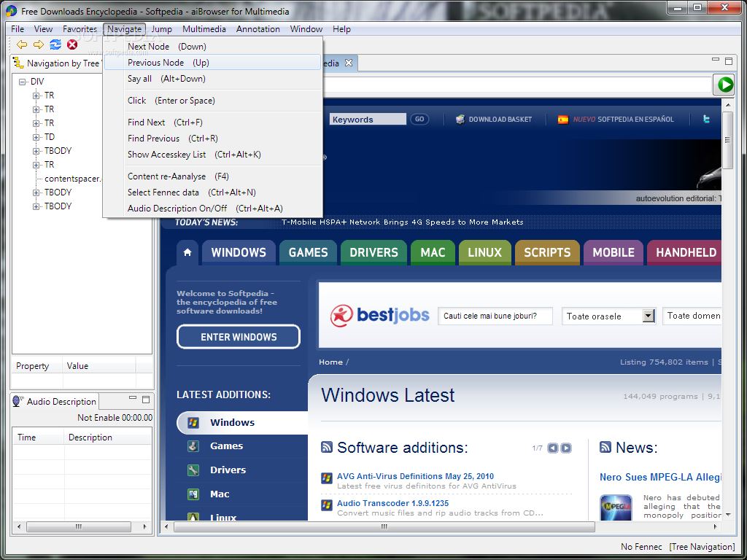Click the Download Basket icon
The width and height of the screenshot is (747, 560).
pos(460,120)
